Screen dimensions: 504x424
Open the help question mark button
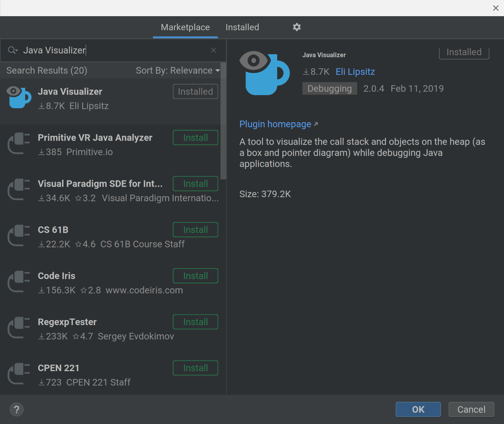click(x=17, y=409)
